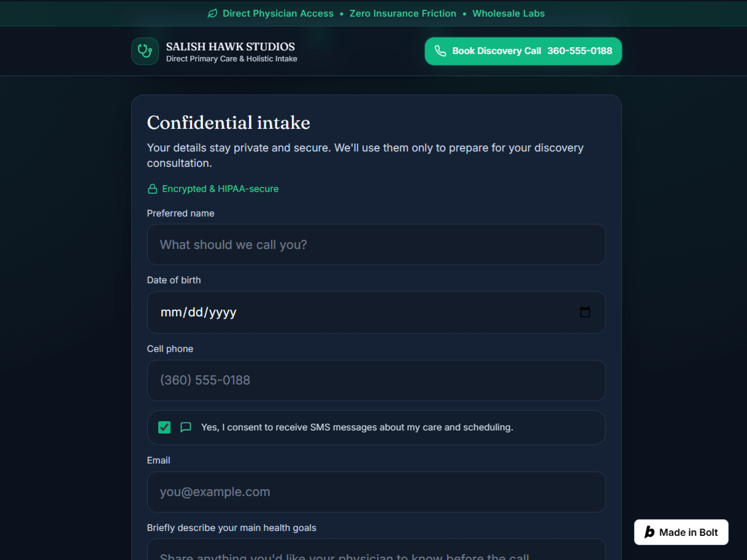Image resolution: width=747 pixels, height=560 pixels.
Task: Click the Bolt logo icon in badge
Action: [649, 532]
